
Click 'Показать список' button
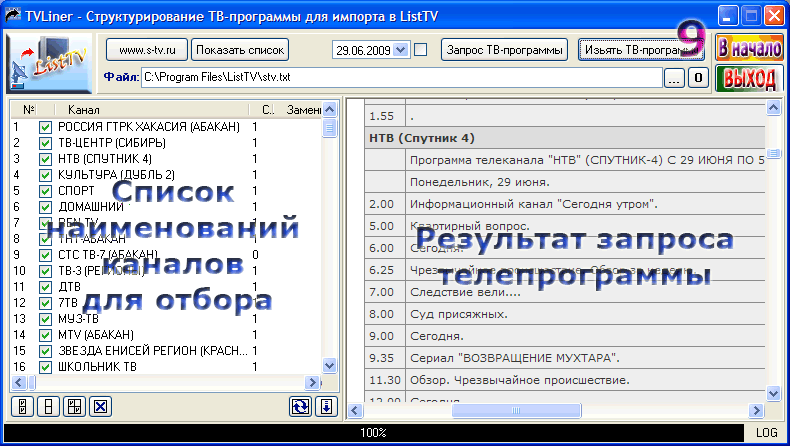coord(240,50)
